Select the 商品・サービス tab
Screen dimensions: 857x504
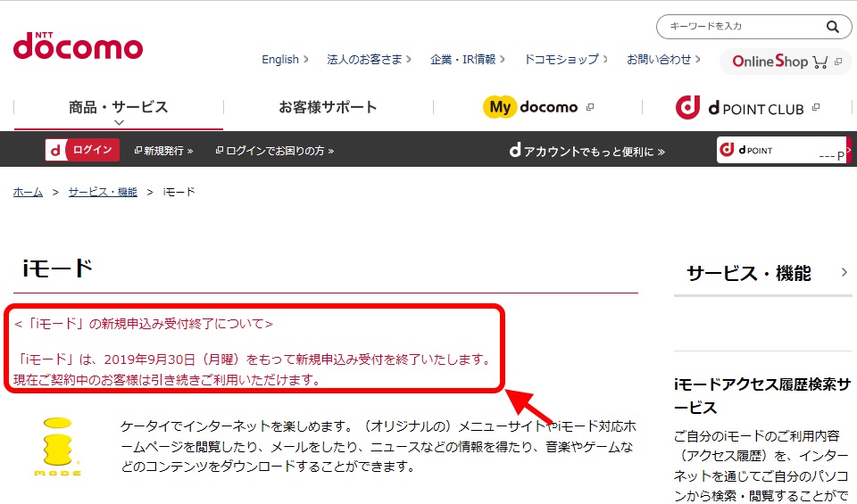(119, 107)
